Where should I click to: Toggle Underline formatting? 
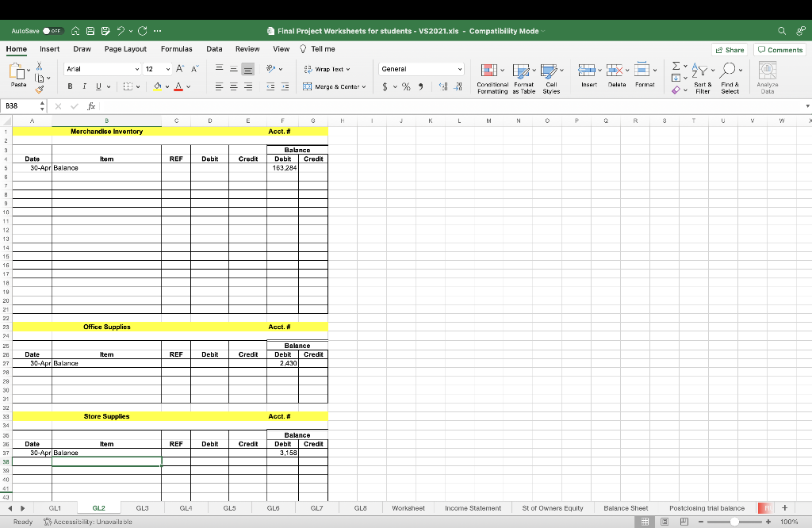98,86
